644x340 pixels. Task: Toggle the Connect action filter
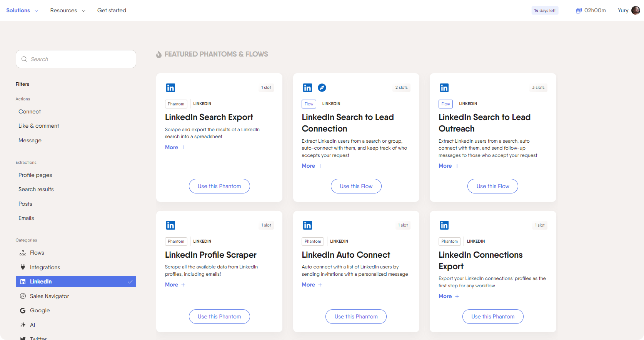coord(30,112)
